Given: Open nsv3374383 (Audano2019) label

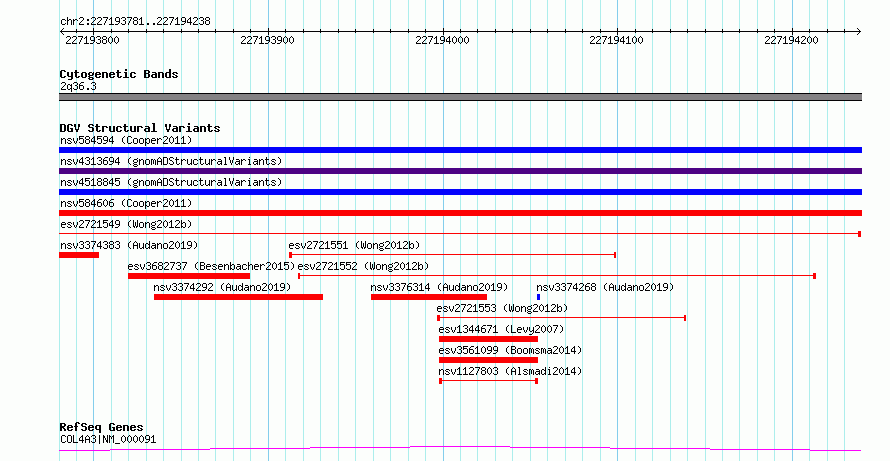Looking at the screenshot, I should [129, 245].
